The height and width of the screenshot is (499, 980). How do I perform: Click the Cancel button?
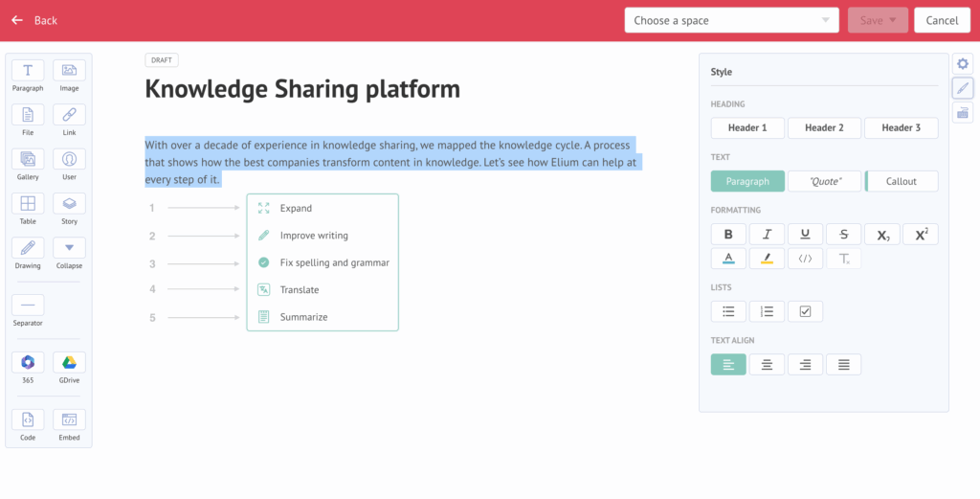pyautogui.click(x=942, y=20)
